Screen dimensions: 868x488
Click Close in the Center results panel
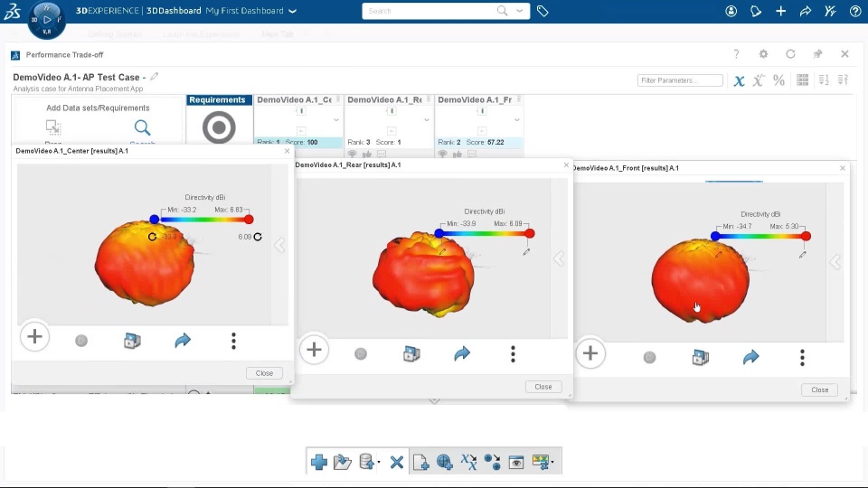click(x=264, y=373)
